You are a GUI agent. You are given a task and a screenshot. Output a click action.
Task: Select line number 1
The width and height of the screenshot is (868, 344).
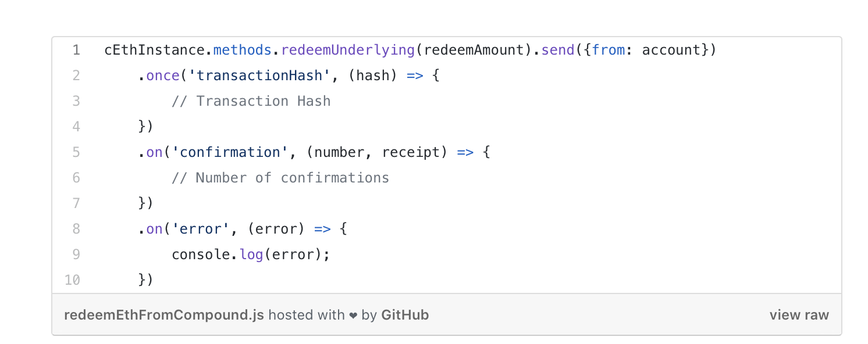click(76, 50)
